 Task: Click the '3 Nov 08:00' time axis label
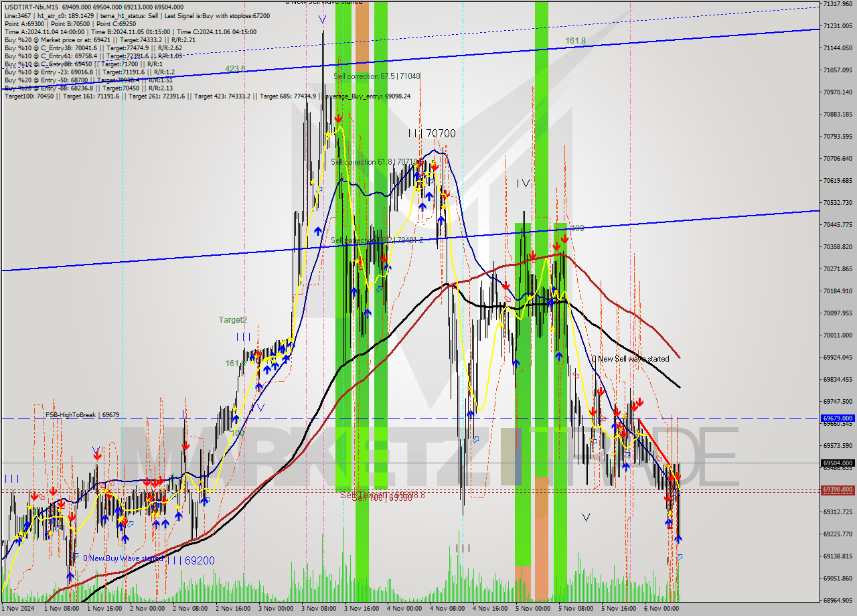319,609
